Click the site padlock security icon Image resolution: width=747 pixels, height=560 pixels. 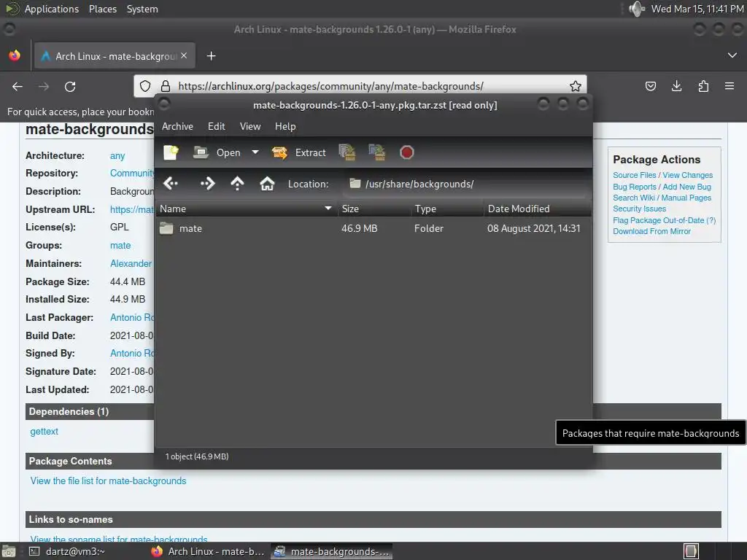point(166,86)
